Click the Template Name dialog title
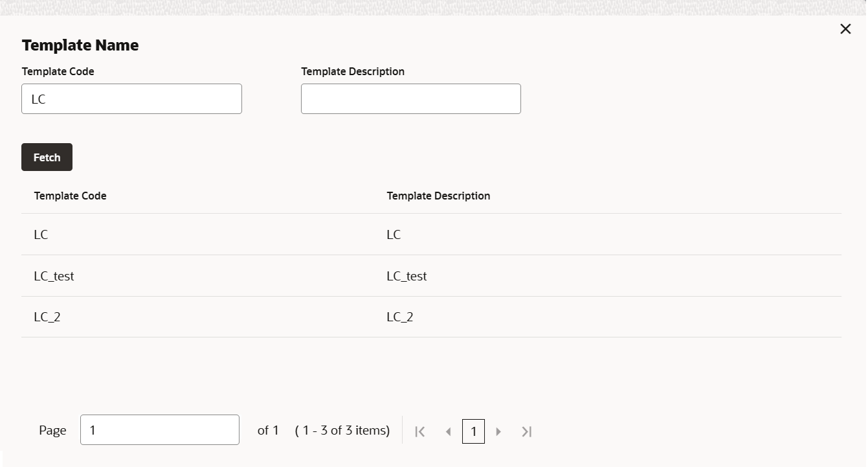The image size is (868, 467). click(80, 45)
